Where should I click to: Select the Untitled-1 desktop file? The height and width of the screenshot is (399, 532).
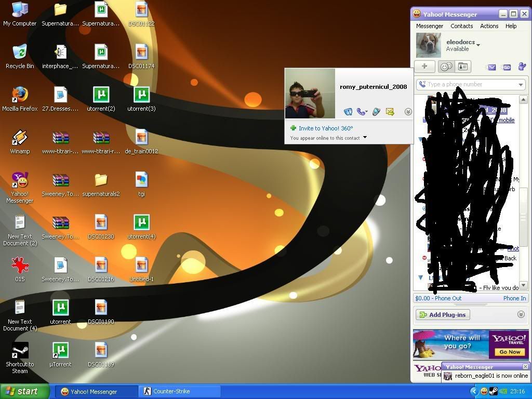click(x=141, y=270)
